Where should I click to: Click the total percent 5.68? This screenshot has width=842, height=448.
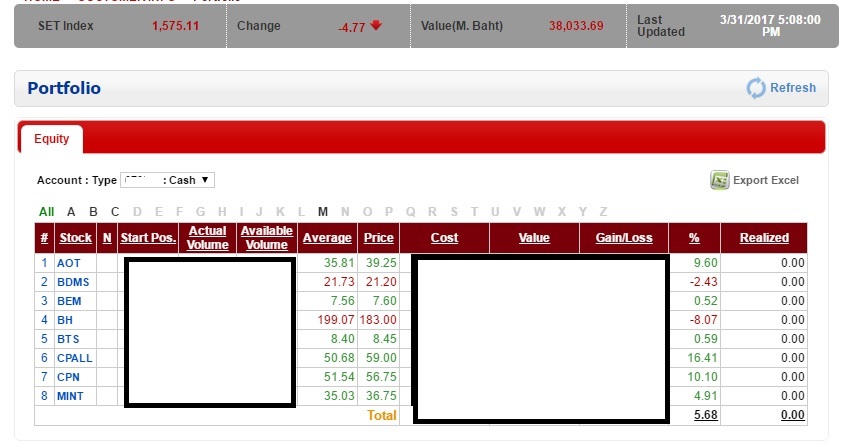pos(706,415)
